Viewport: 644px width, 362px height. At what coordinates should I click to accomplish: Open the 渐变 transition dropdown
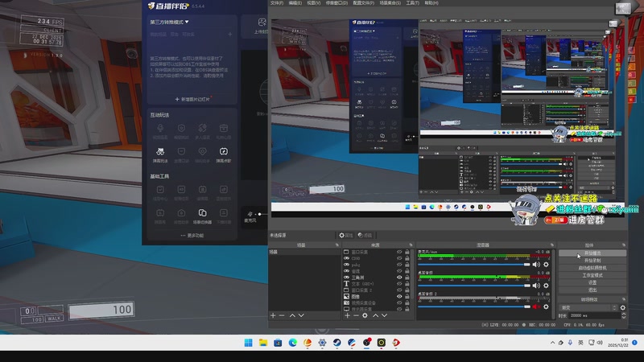[x=588, y=307]
